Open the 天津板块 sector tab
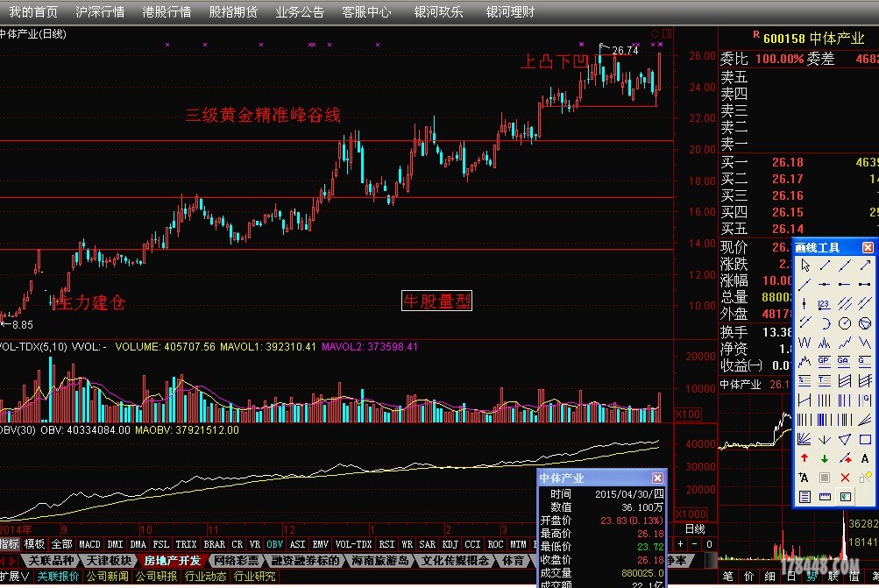The width and height of the screenshot is (879, 588). [109, 560]
